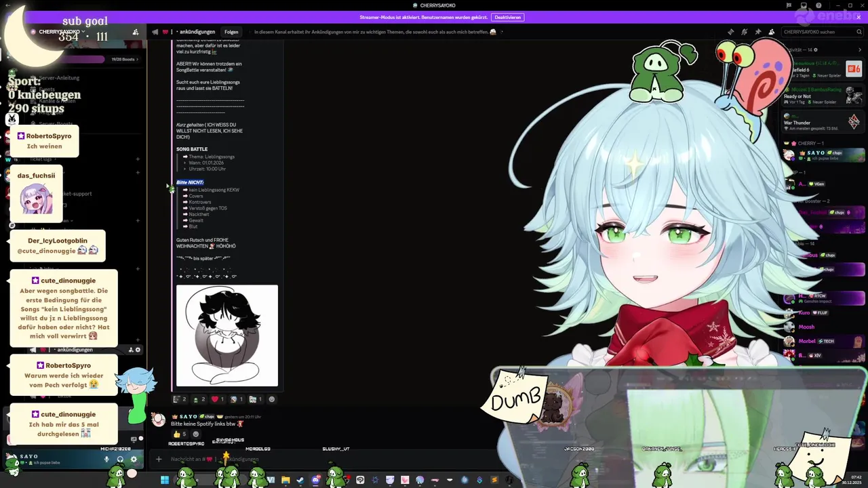Expand the Aktivität panel arrow
The height and width of the screenshot is (488, 868).
(861, 49)
